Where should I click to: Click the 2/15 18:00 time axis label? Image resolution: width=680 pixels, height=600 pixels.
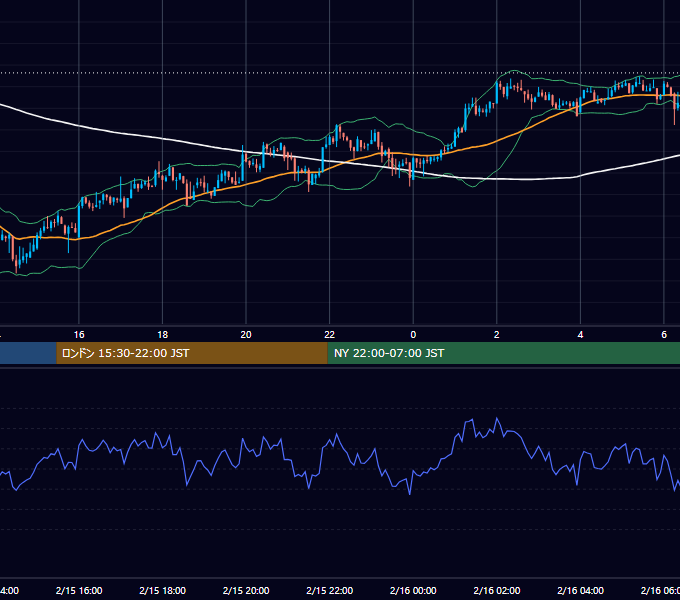coord(163,590)
